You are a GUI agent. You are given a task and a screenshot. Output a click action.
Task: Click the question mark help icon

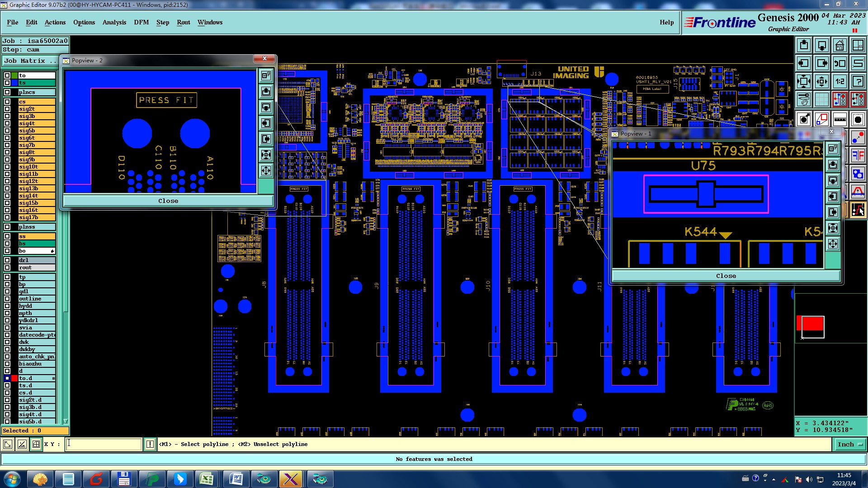[858, 81]
